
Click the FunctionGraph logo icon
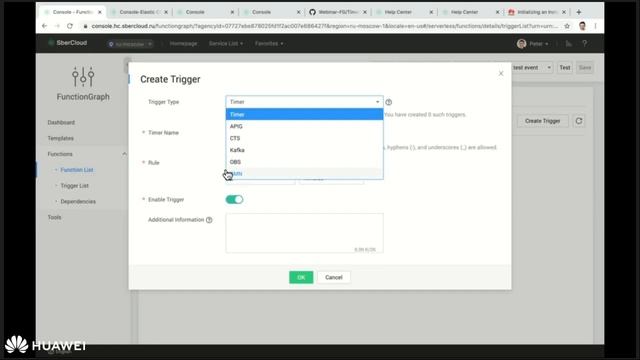83,76
